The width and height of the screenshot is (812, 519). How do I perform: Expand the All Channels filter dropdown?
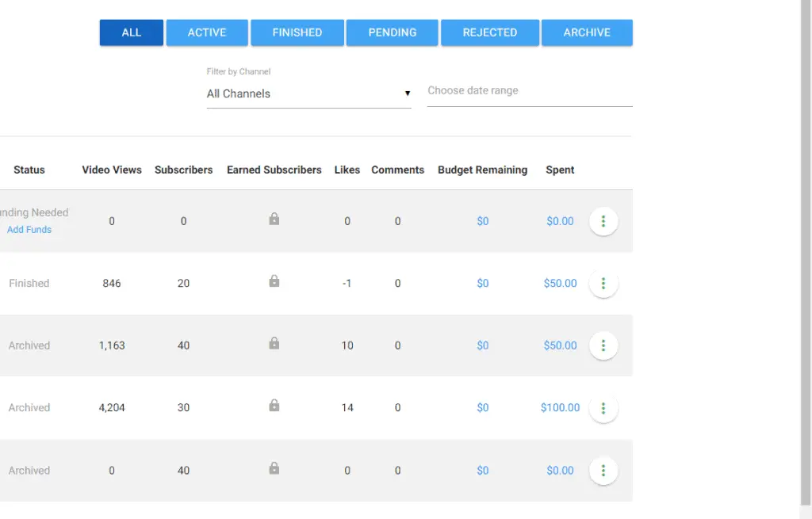[308, 93]
